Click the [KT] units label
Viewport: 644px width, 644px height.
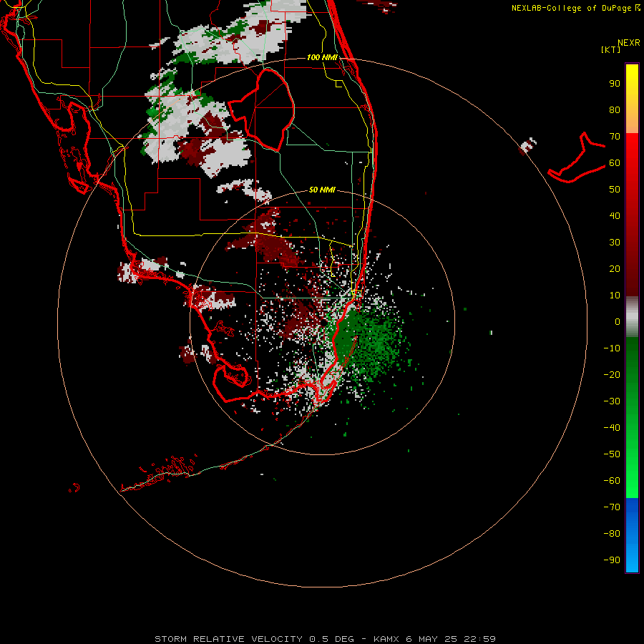click(611, 49)
